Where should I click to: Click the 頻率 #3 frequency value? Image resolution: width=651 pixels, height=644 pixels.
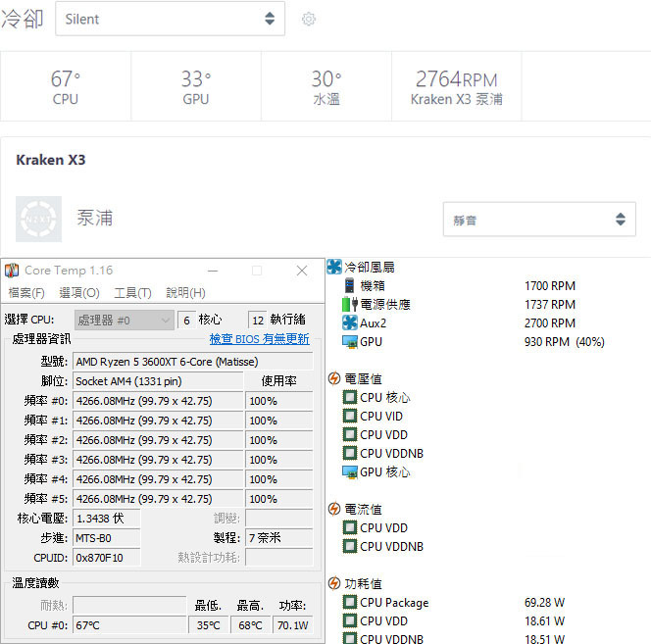pyautogui.click(x=158, y=460)
